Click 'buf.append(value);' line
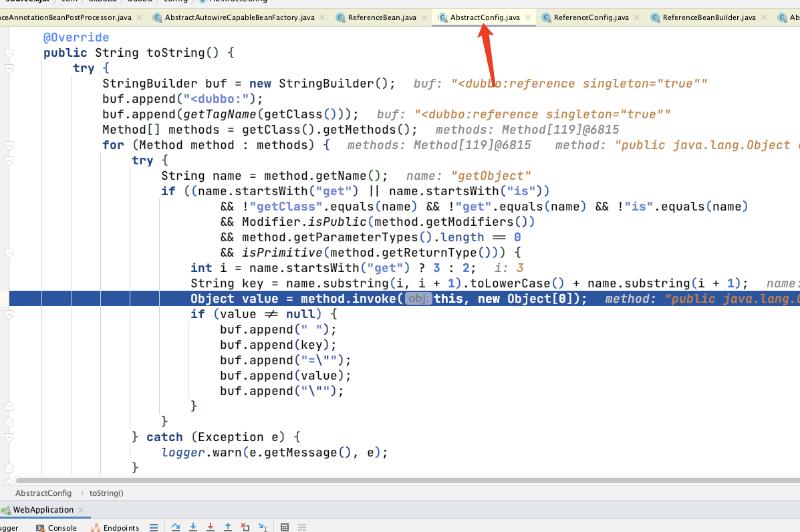 (x=286, y=376)
